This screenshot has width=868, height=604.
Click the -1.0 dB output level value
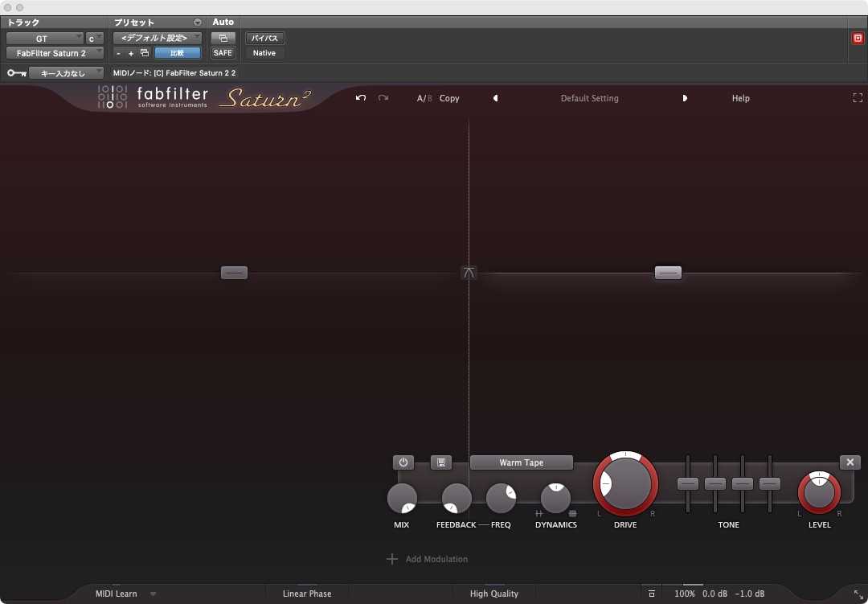[x=750, y=594]
